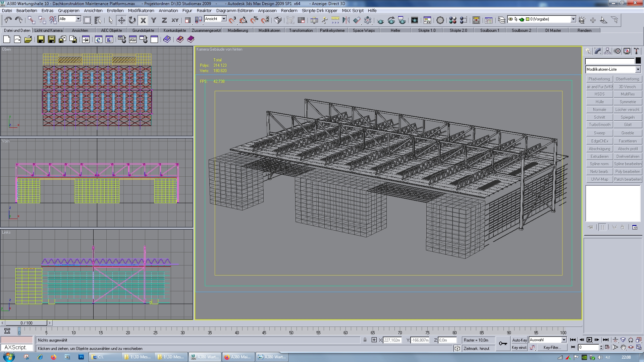Click Quick Render teapot icon
The width and height of the screenshot is (644, 362).
click(x=380, y=20)
